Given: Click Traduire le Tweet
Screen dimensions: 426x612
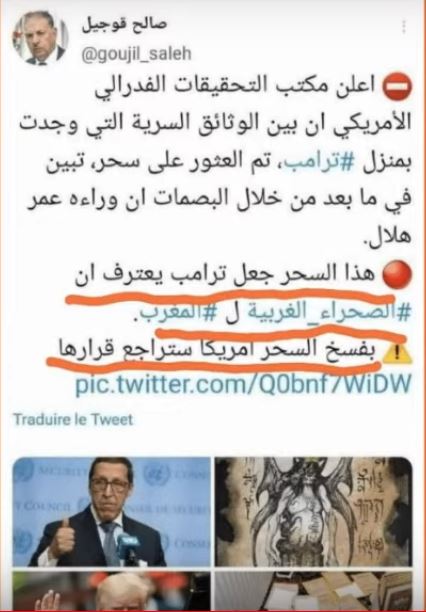Looking at the screenshot, I should (73, 420).
